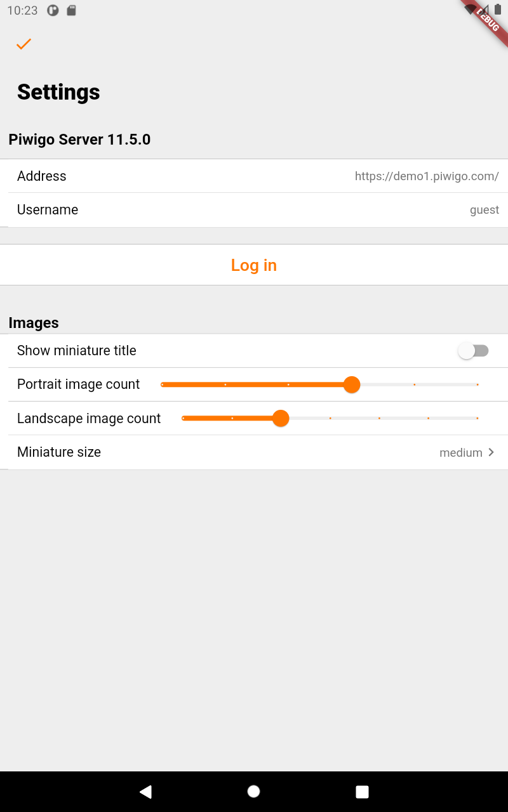Set Portrait image count to first tick

pos(163,384)
